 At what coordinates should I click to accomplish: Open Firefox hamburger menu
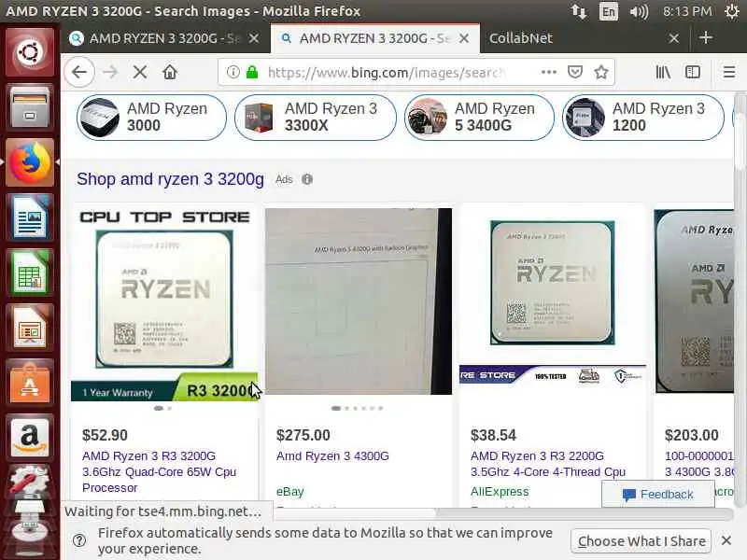click(x=729, y=73)
